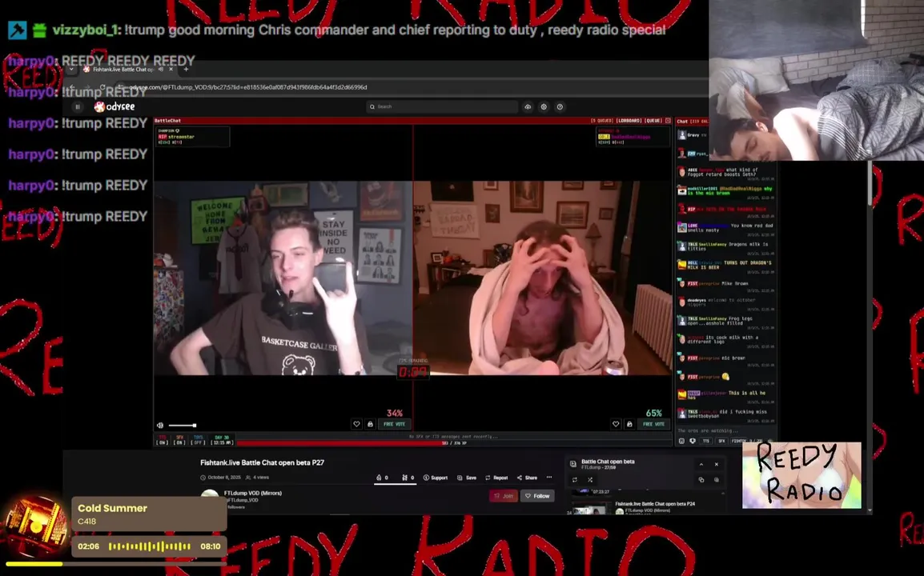Open the settings gear in Odysee header
Image resolution: width=924 pixels, height=576 pixels.
[x=544, y=106]
